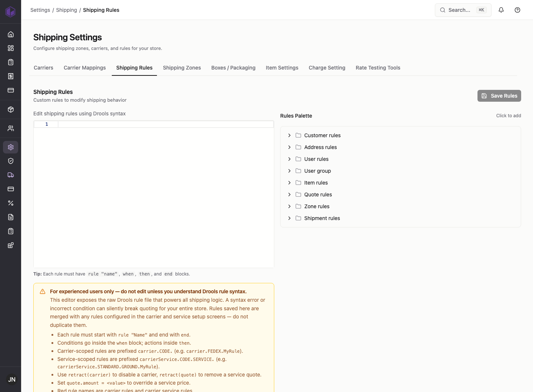Select the Shipping Rules tab
This screenshot has width=533, height=392.
[x=134, y=68]
